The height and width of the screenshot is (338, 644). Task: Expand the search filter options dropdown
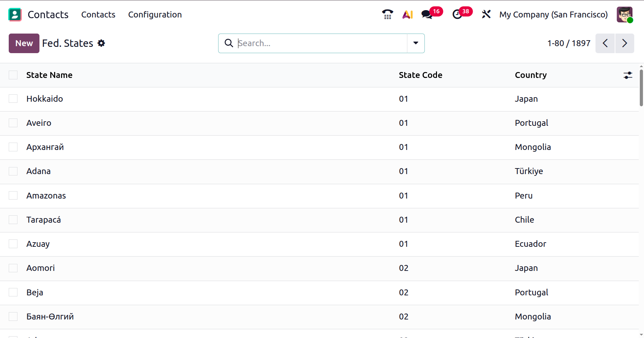click(416, 43)
